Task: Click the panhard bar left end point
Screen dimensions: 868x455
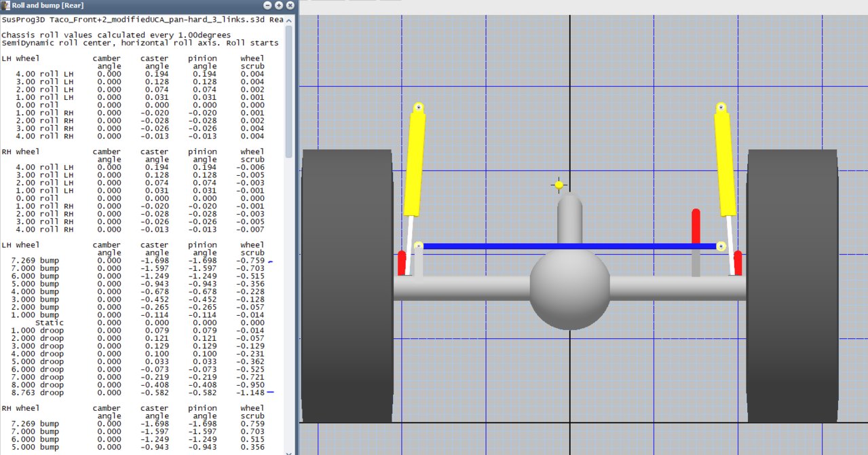Action: (419, 247)
